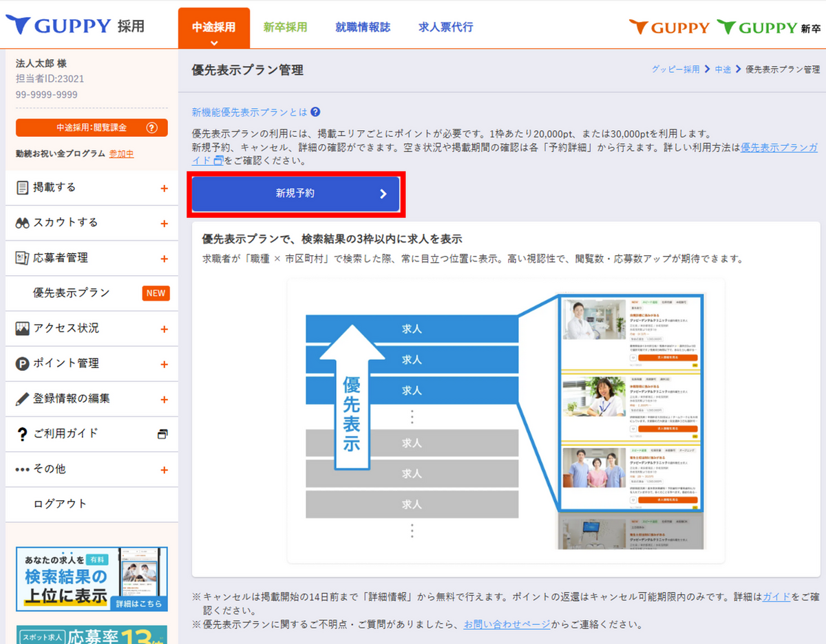Click the document icon next to 掲載する
826x644 pixels.
click(x=22, y=188)
